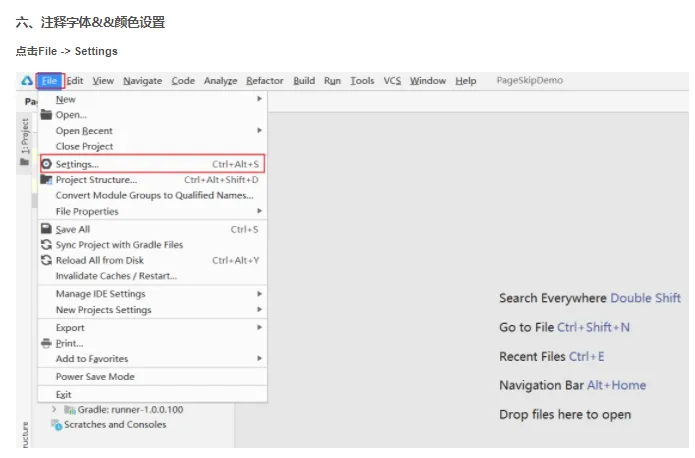The image size is (695, 458).
Task: Click the gear icon beside Settings...
Action: click(x=47, y=164)
